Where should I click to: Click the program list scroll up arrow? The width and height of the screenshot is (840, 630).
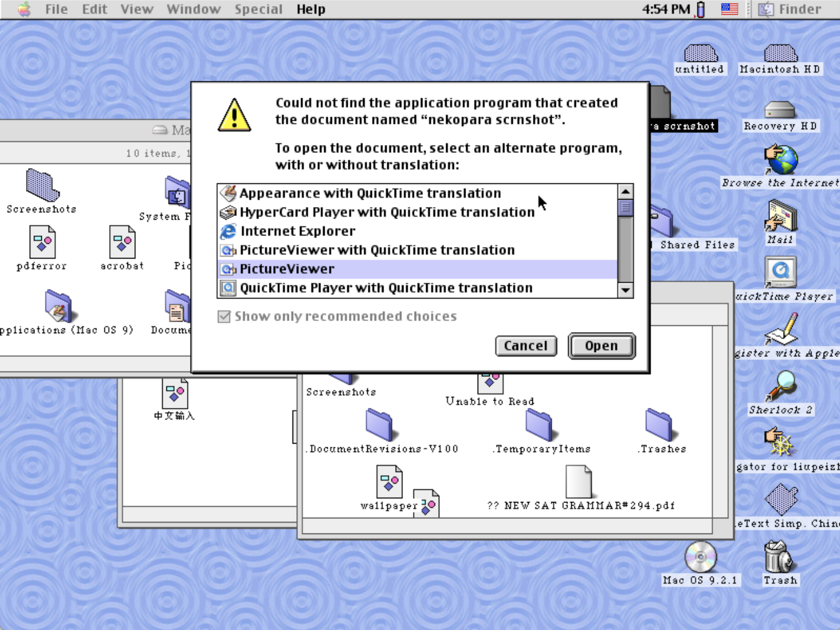[626, 192]
